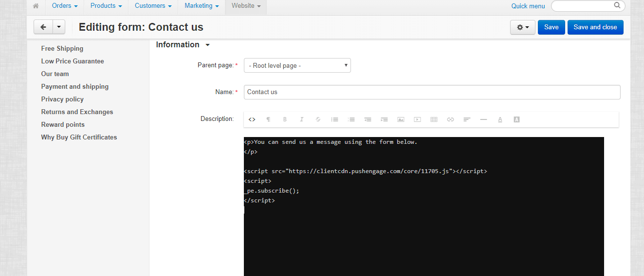Expand the gear settings dropdown
644x276 pixels.
(522, 27)
